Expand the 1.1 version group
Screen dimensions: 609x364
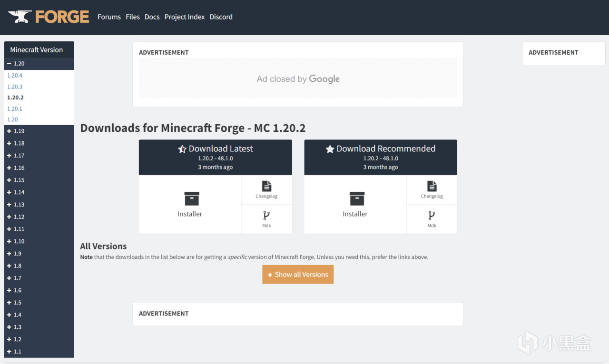tap(39, 352)
